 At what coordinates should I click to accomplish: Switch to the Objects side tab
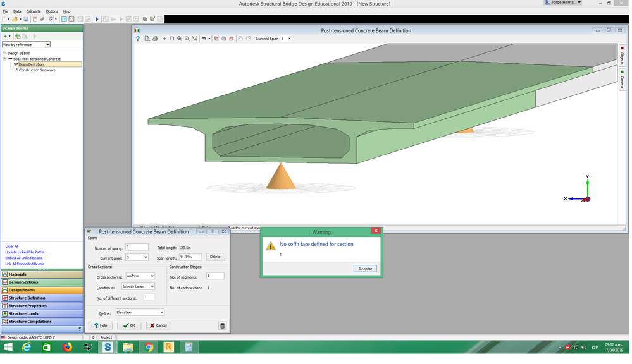(x=622, y=56)
